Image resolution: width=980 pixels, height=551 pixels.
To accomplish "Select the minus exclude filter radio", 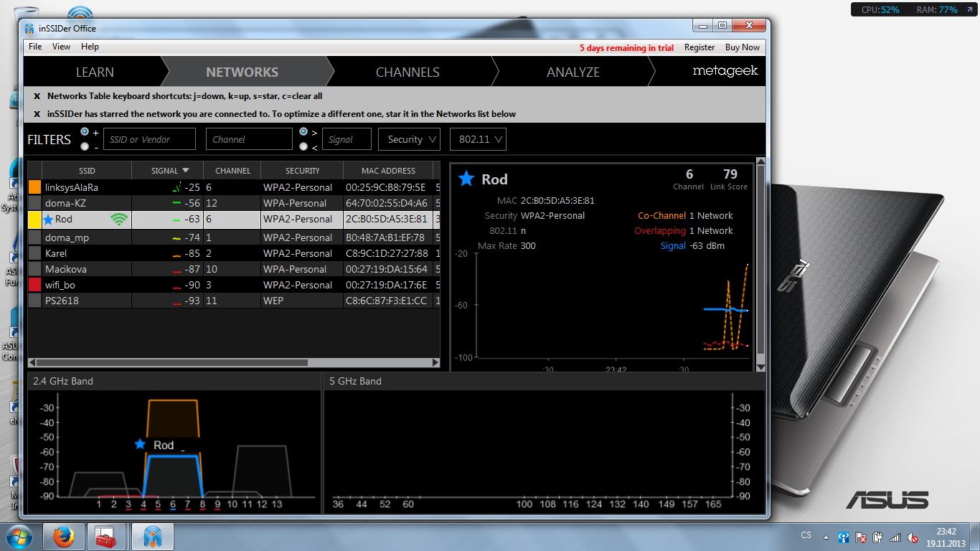I will pyautogui.click(x=85, y=146).
